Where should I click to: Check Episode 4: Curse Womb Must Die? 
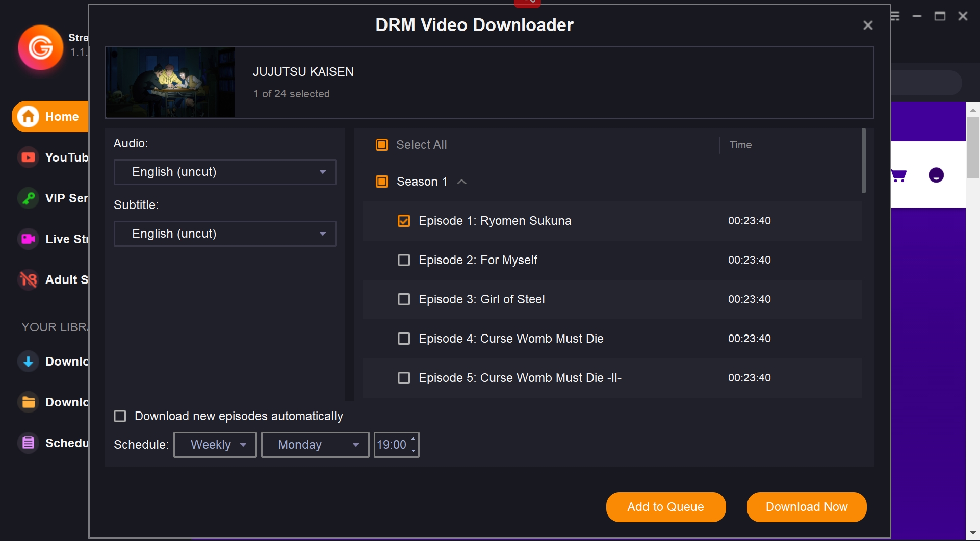(x=404, y=339)
